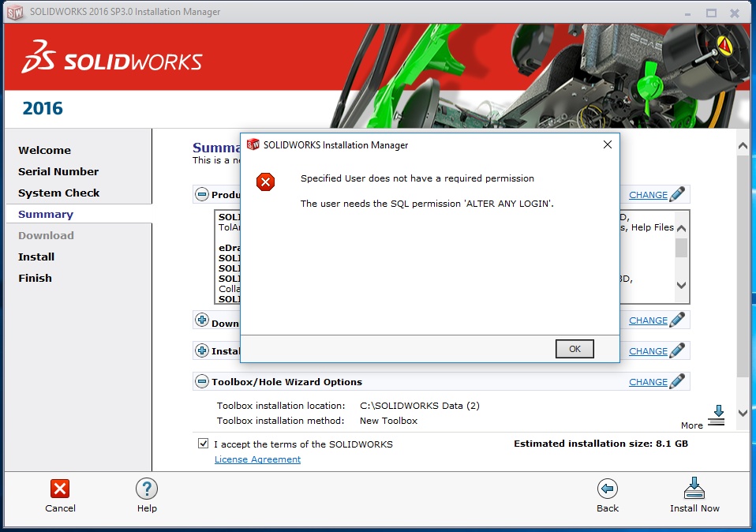Open Help via the question mark icon
This screenshot has width=756, height=532.
tap(147, 489)
